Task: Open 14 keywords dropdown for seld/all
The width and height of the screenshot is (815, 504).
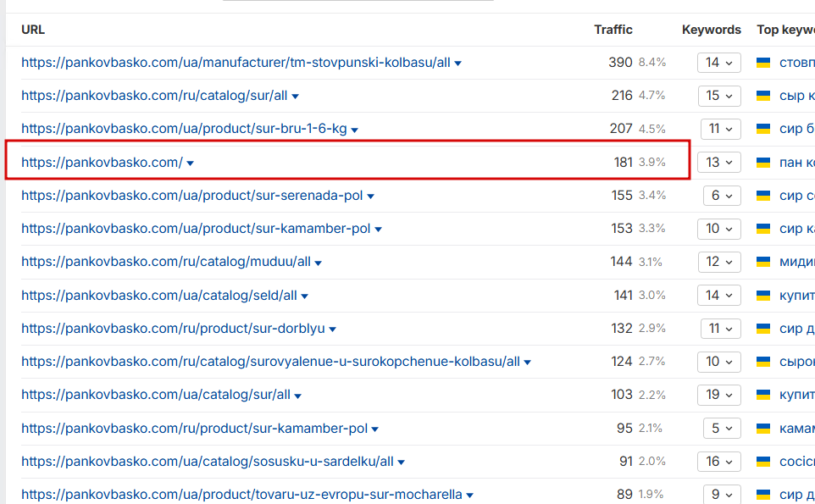Action: (x=719, y=296)
